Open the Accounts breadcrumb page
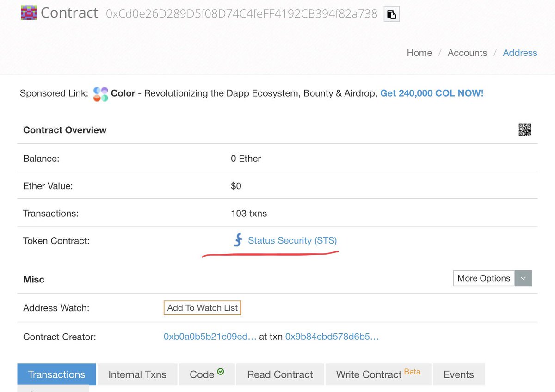The height and width of the screenshot is (392, 555). point(467,53)
